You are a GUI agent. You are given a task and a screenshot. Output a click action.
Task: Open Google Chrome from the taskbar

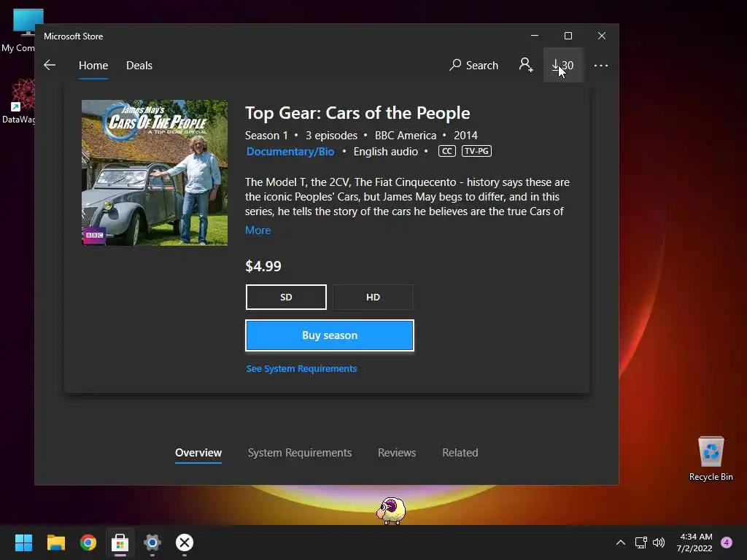coord(88,542)
